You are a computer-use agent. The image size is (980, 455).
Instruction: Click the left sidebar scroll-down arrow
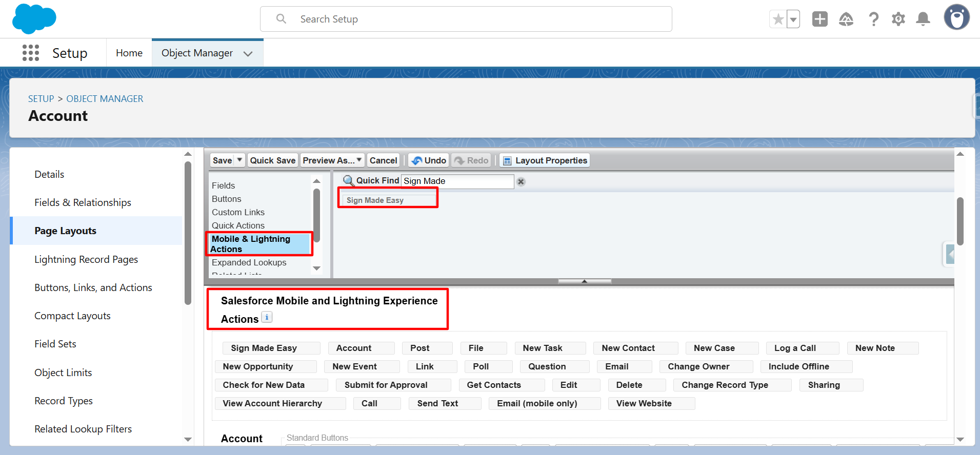pyautogui.click(x=188, y=439)
